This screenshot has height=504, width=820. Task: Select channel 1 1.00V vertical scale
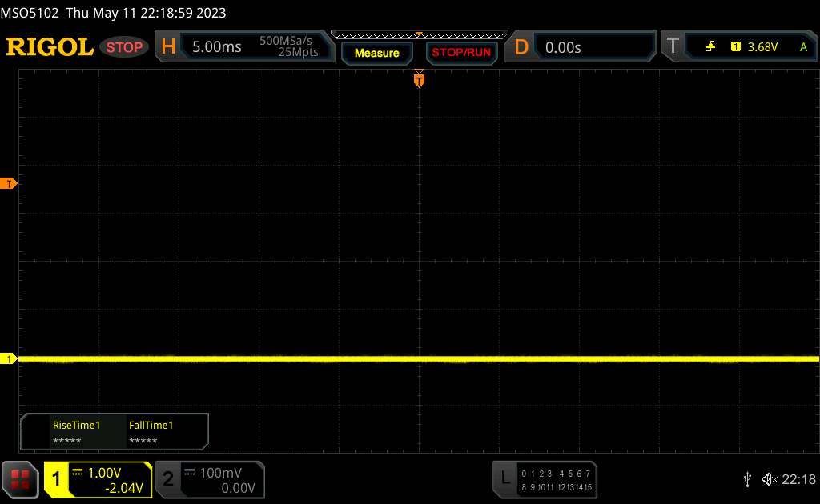[104, 473]
